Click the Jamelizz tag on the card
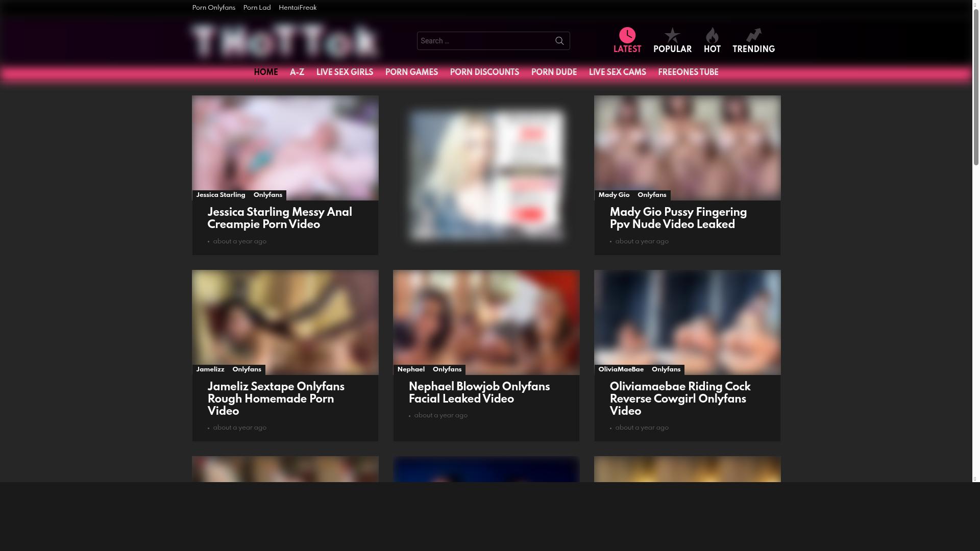This screenshot has width=980, height=551. [210, 369]
